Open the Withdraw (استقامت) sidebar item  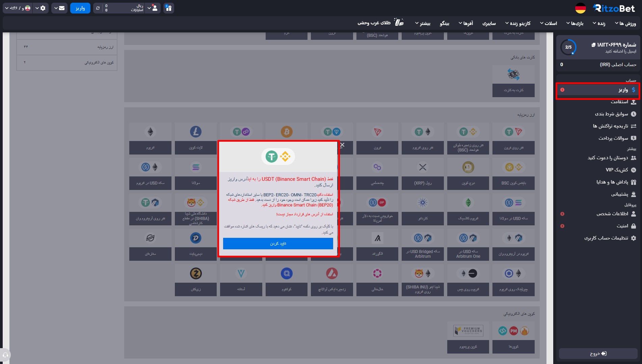[598, 102]
